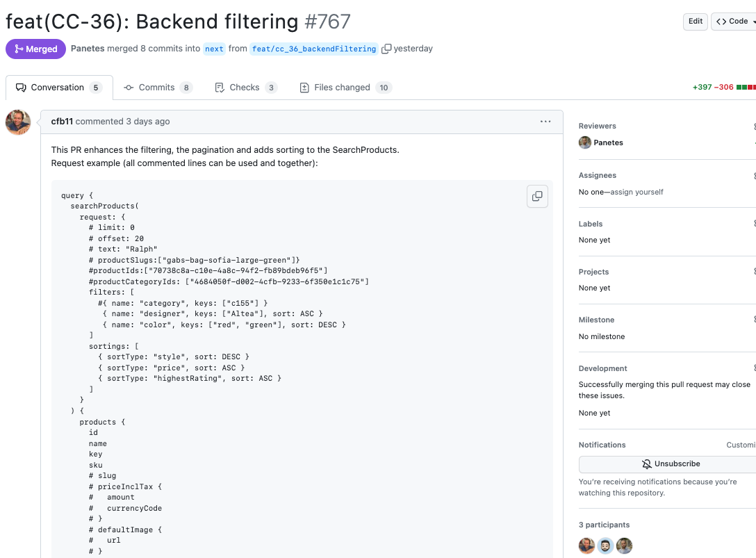Screen dimensions: 756x558
Task: Click the diff stat color bar
Action: pos(746,88)
